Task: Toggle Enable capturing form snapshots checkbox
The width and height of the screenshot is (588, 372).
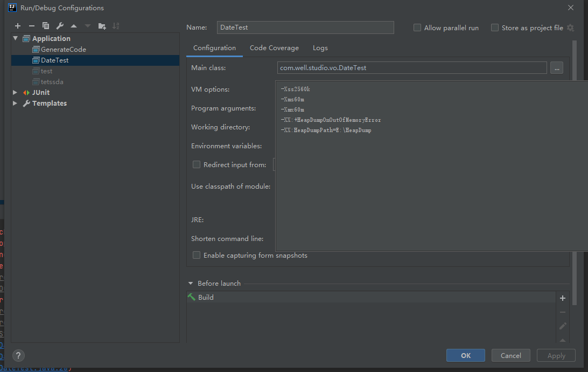Action: click(196, 255)
